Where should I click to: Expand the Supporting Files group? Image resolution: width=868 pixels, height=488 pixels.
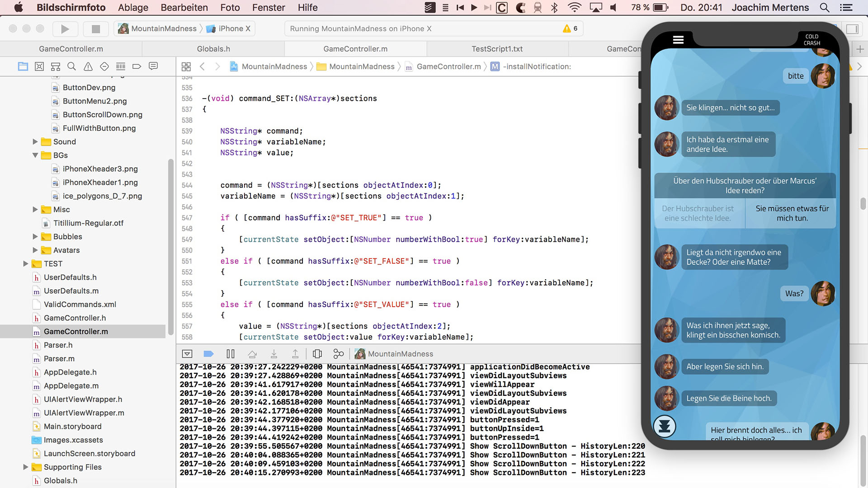(26, 467)
